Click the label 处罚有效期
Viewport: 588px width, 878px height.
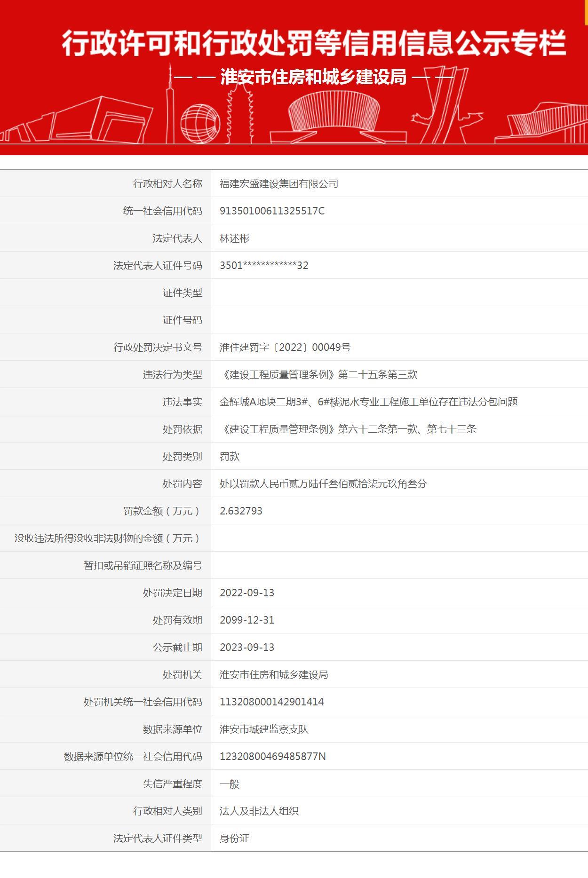(177, 620)
